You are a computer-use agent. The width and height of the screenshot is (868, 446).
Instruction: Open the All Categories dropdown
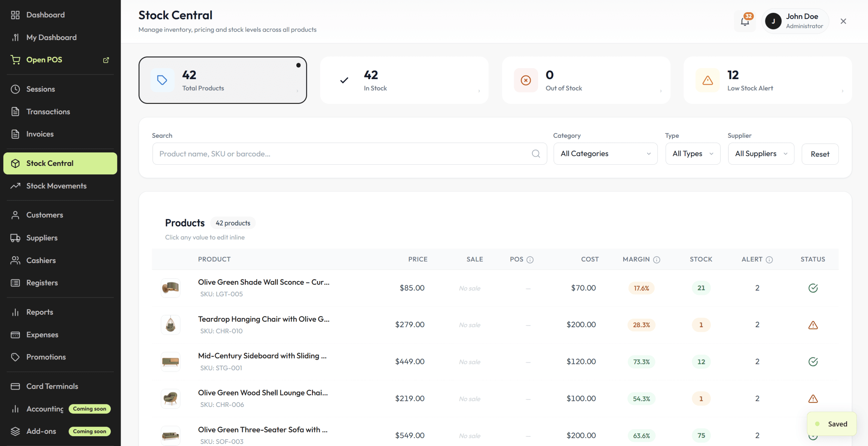coord(605,154)
